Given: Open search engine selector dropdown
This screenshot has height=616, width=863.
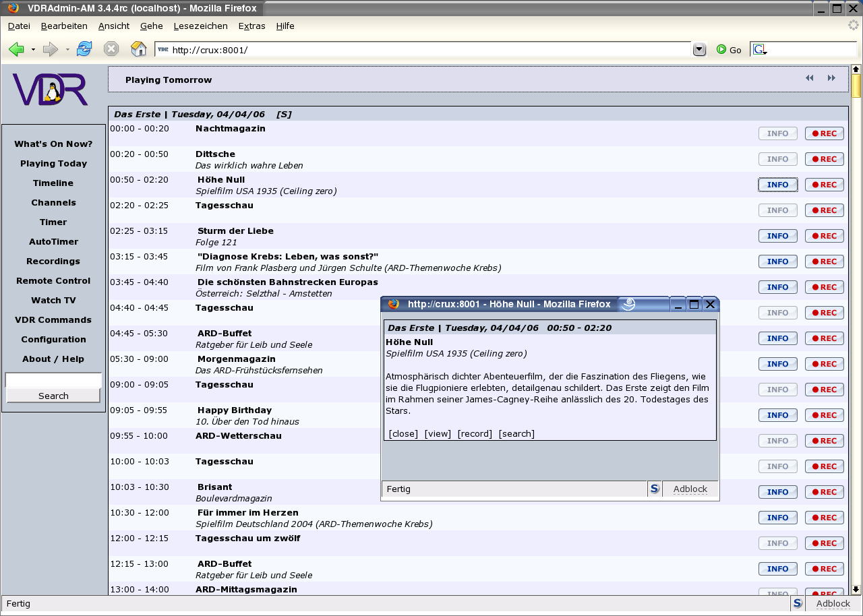Looking at the screenshot, I should [761, 50].
